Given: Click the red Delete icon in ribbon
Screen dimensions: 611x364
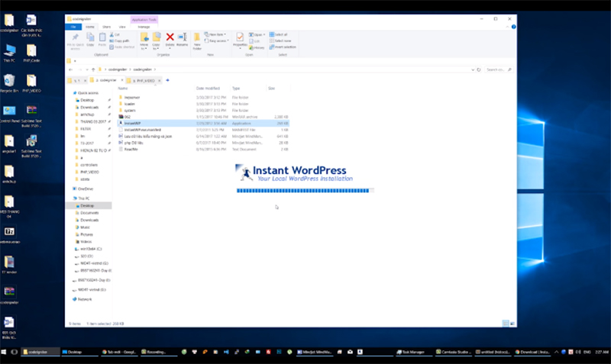Looking at the screenshot, I should (x=170, y=38).
